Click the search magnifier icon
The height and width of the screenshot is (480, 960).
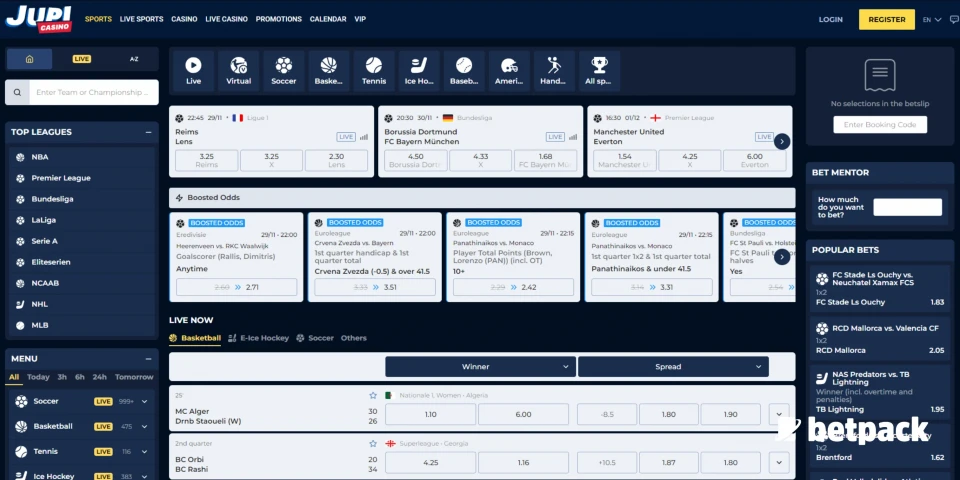[20, 93]
